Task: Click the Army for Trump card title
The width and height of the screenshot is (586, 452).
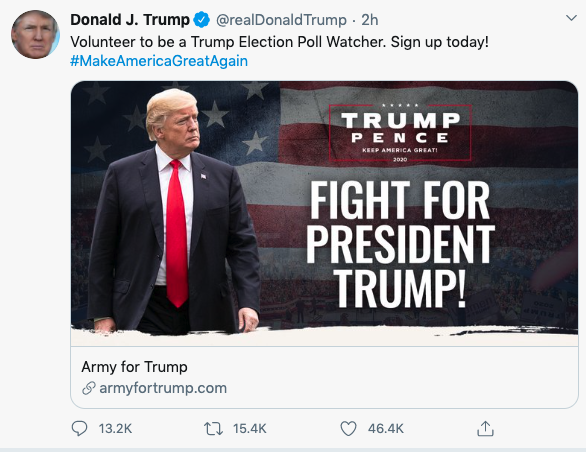Action: pyautogui.click(x=135, y=367)
